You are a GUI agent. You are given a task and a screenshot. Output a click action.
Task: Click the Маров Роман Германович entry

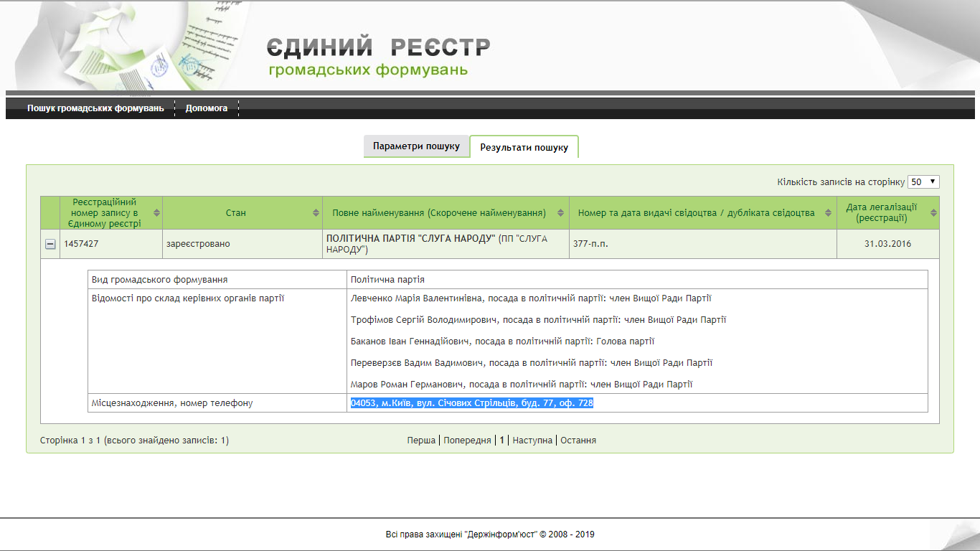coord(522,385)
